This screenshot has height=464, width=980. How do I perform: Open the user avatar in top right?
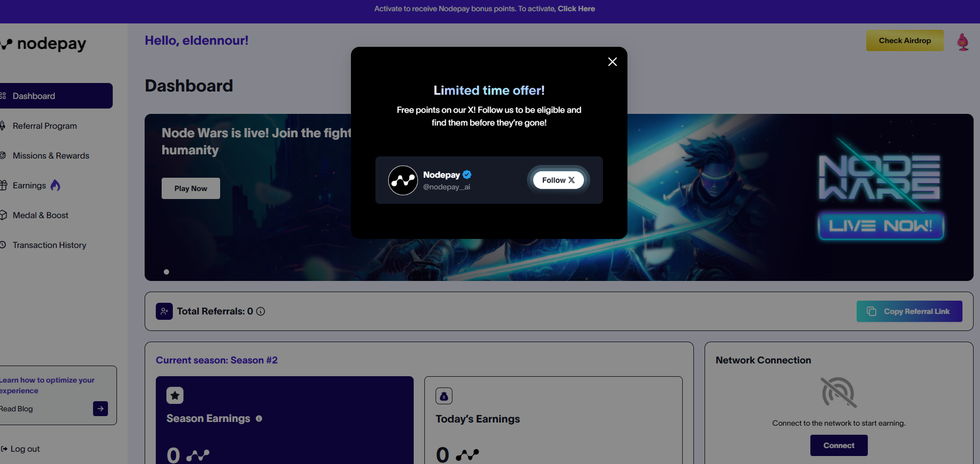pyautogui.click(x=962, y=42)
